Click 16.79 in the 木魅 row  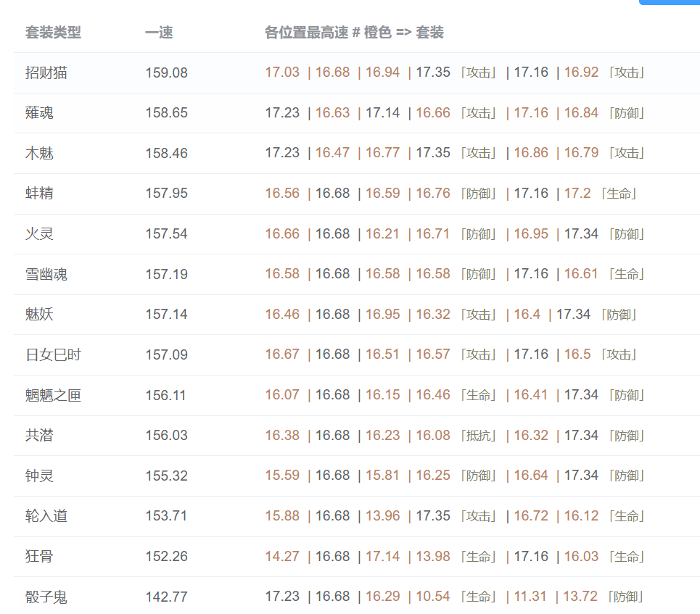coord(581,153)
